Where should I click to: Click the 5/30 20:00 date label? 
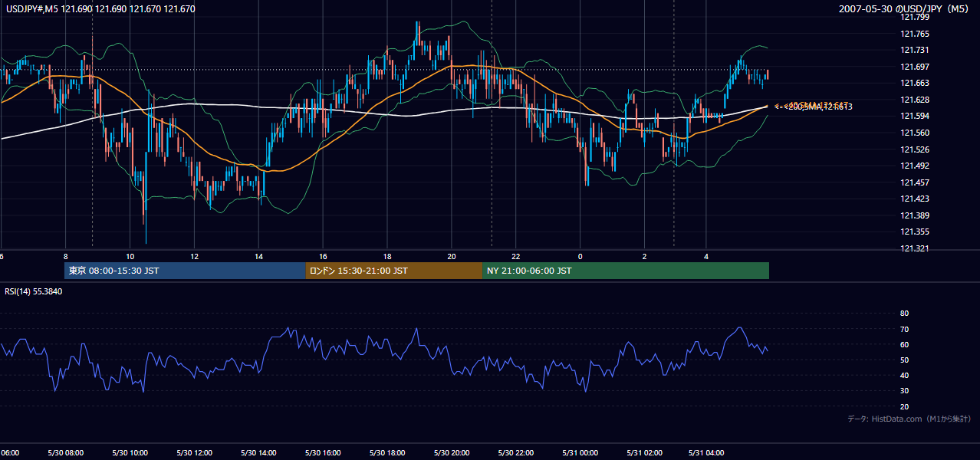(451, 453)
